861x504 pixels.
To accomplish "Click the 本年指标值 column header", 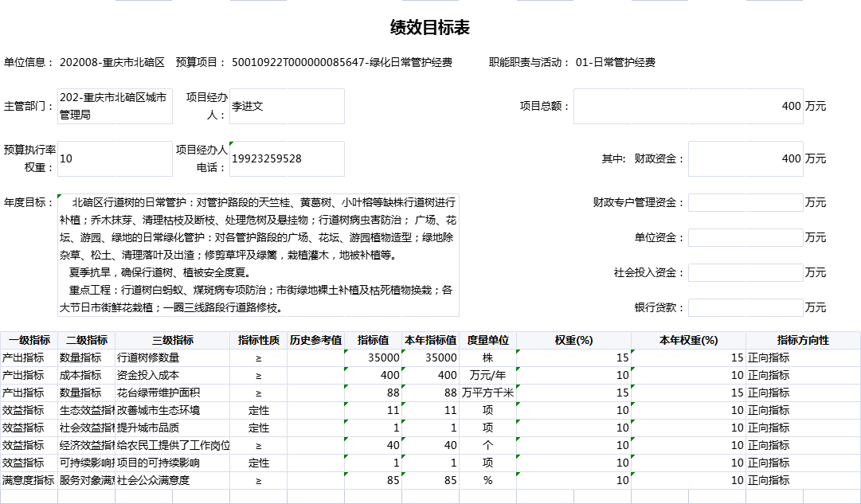I will (x=430, y=341).
